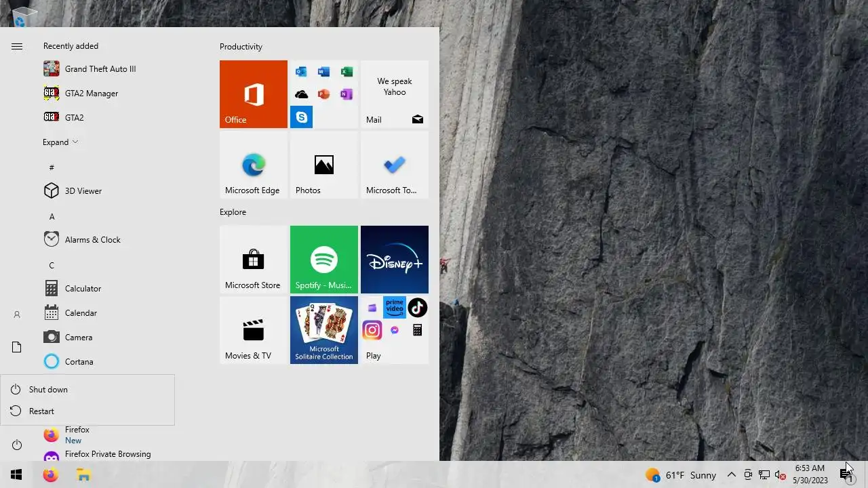Click the Power button in Start sidebar
The image size is (868, 488).
(x=17, y=445)
